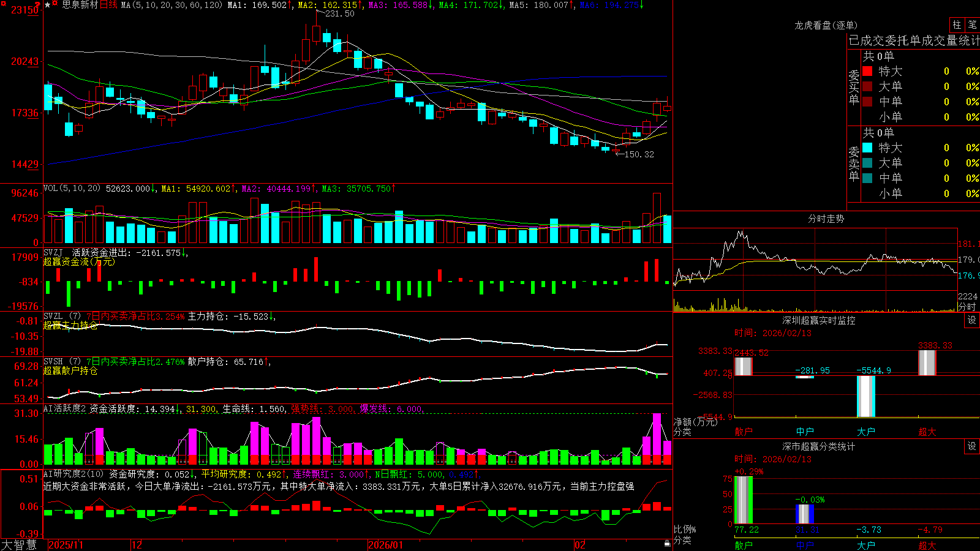Click the 231.50 high price marker
The image size is (980, 551).
[x=339, y=13]
